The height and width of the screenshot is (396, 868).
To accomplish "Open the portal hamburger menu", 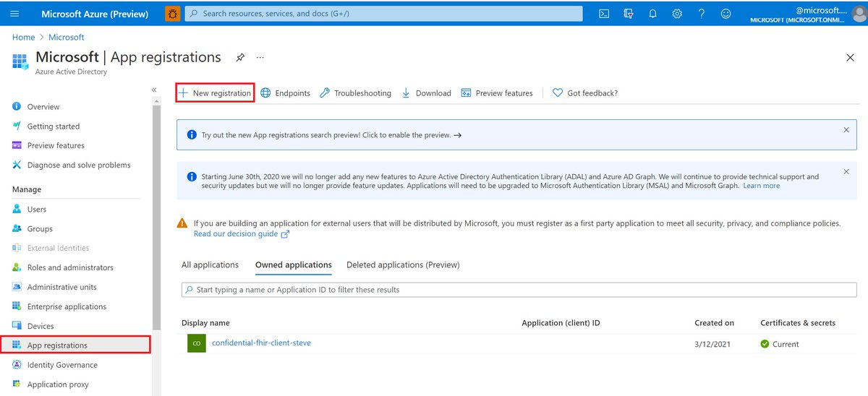I will tap(16, 14).
